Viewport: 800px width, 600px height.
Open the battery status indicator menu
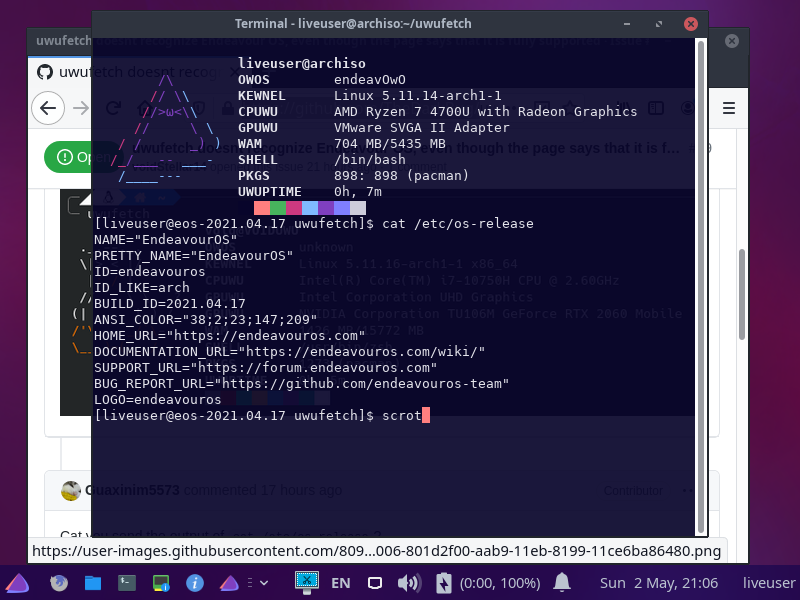[x=443, y=582]
